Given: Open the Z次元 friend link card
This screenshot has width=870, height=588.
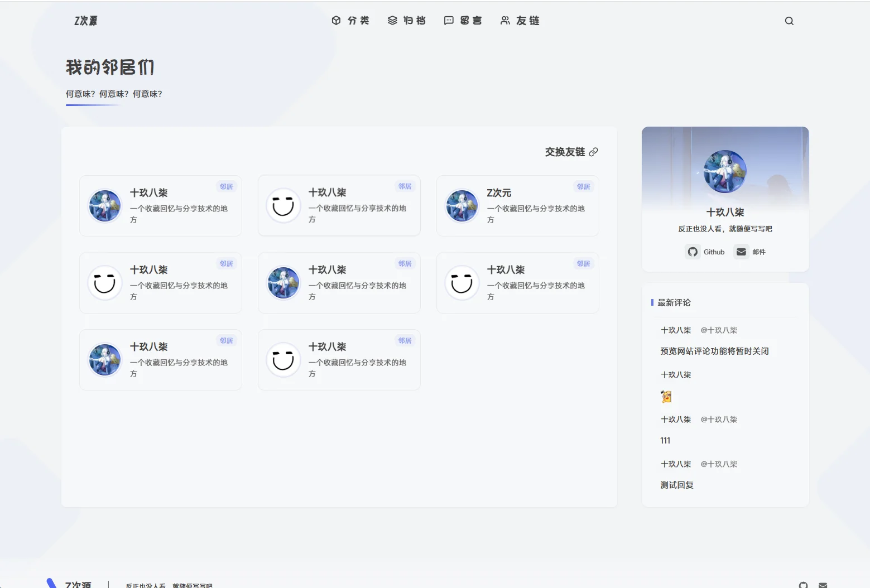Looking at the screenshot, I should coord(517,206).
